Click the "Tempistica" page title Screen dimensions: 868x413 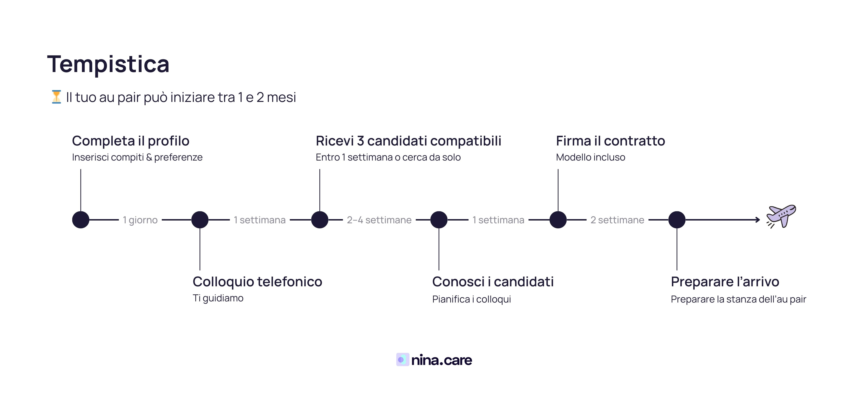coord(108,64)
